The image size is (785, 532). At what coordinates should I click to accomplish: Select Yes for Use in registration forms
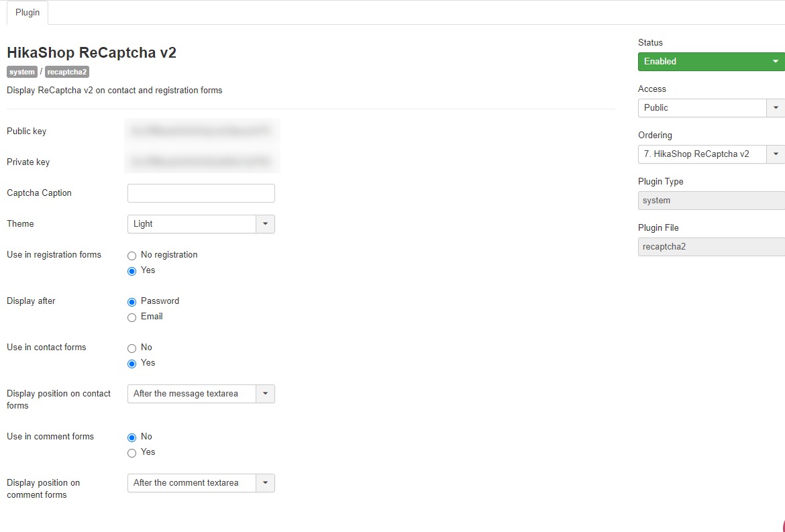coord(132,271)
